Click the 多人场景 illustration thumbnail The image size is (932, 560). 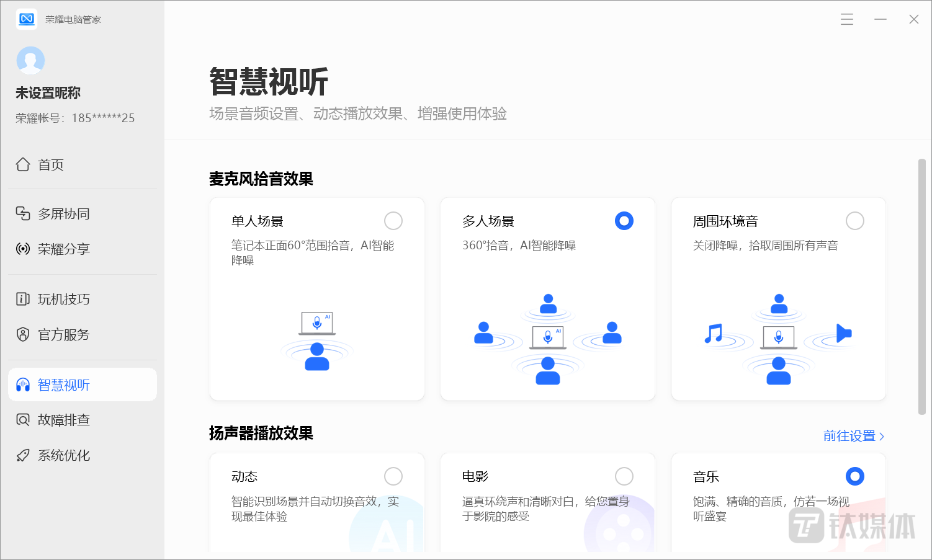[548, 339]
